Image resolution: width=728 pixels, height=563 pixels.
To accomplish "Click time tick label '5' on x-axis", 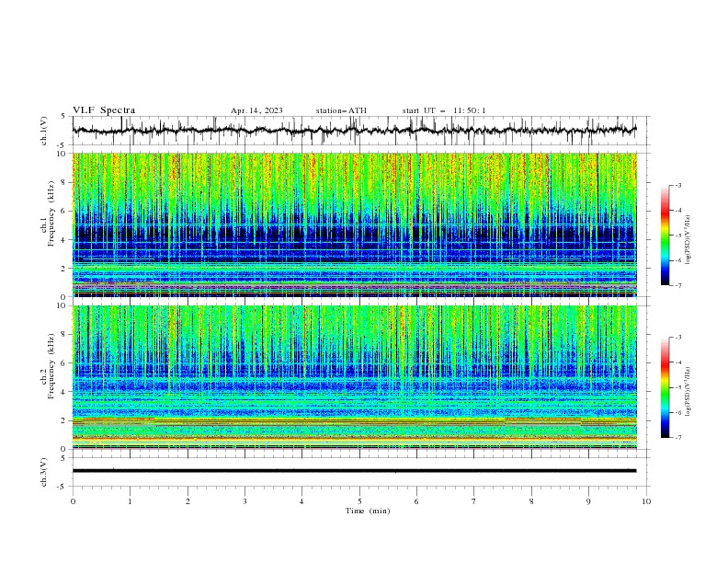I will (x=359, y=501).
